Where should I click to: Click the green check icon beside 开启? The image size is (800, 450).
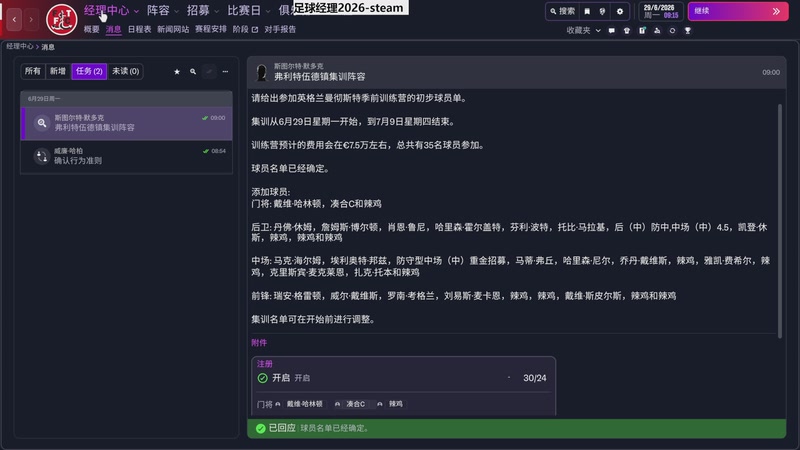262,378
